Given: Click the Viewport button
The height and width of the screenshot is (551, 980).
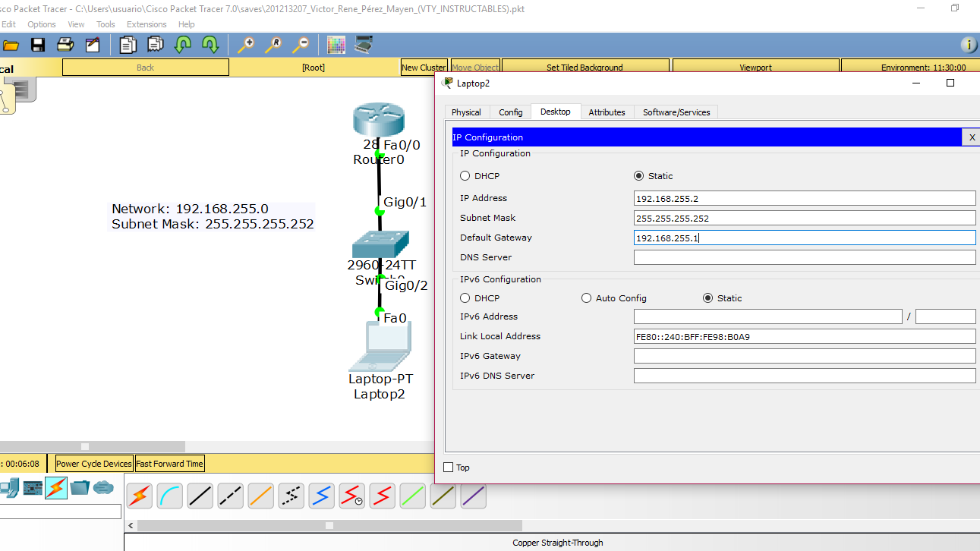Looking at the screenshot, I should click(x=755, y=68).
